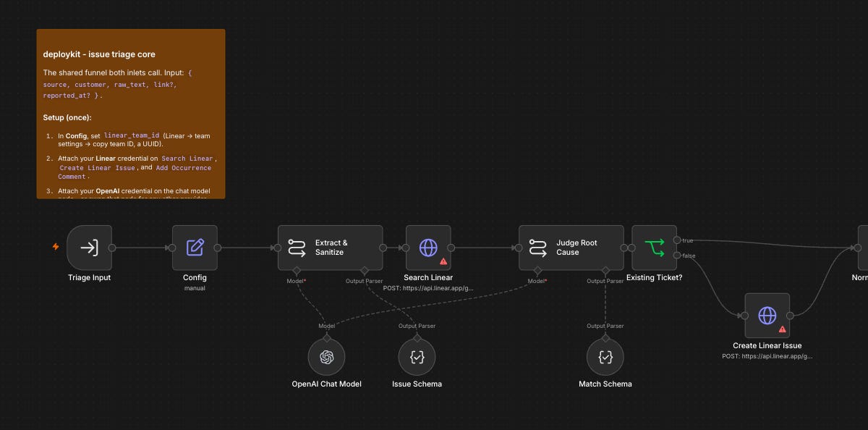The width and height of the screenshot is (868, 430).
Task: Click the 'manual' subtitle under Config
Action: pyautogui.click(x=195, y=288)
